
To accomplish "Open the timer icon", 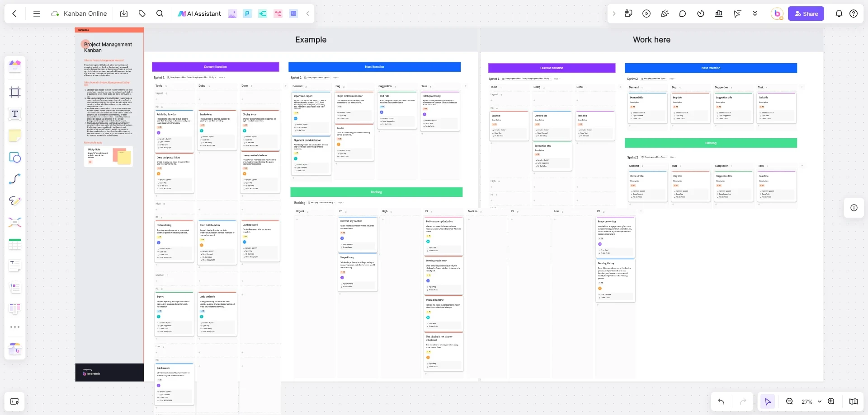I will [701, 14].
